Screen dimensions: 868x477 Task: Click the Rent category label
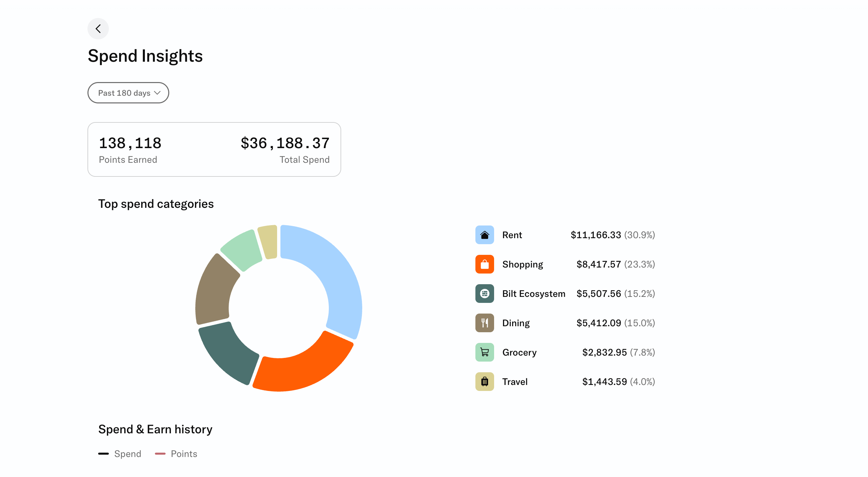coord(512,235)
